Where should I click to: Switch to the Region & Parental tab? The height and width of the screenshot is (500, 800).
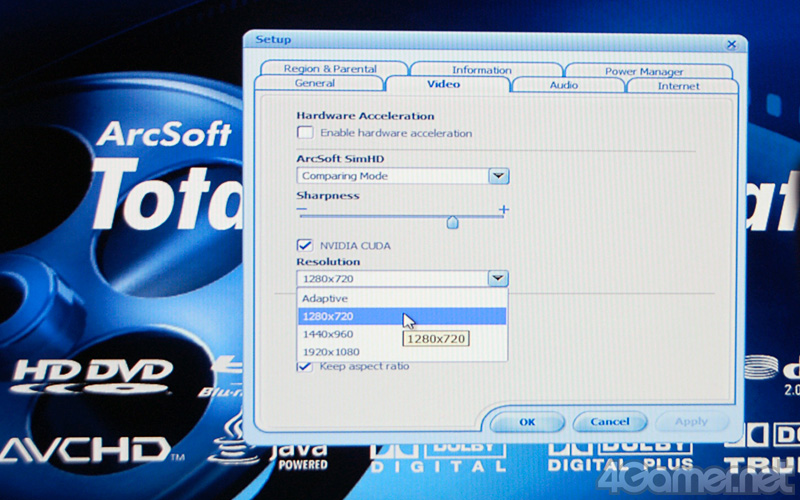click(x=334, y=68)
